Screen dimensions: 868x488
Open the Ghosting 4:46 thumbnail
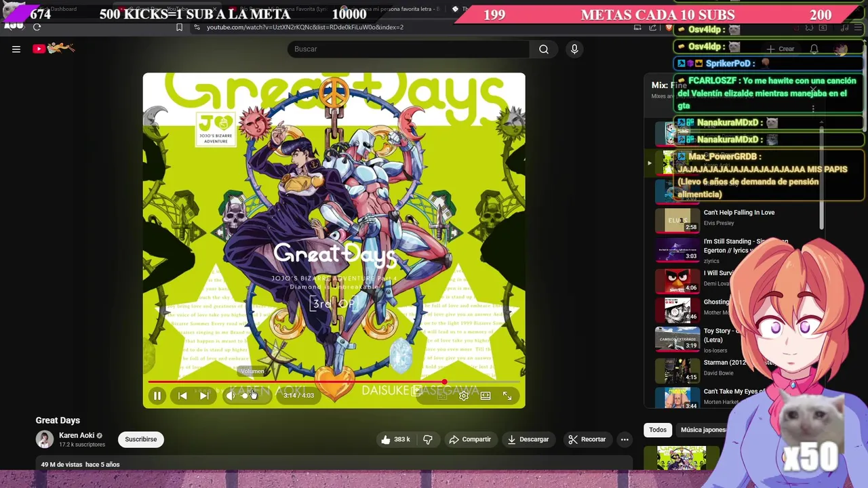[x=677, y=309]
